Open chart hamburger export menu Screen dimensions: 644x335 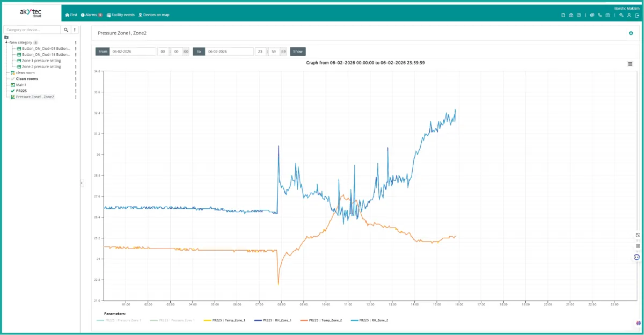click(630, 64)
